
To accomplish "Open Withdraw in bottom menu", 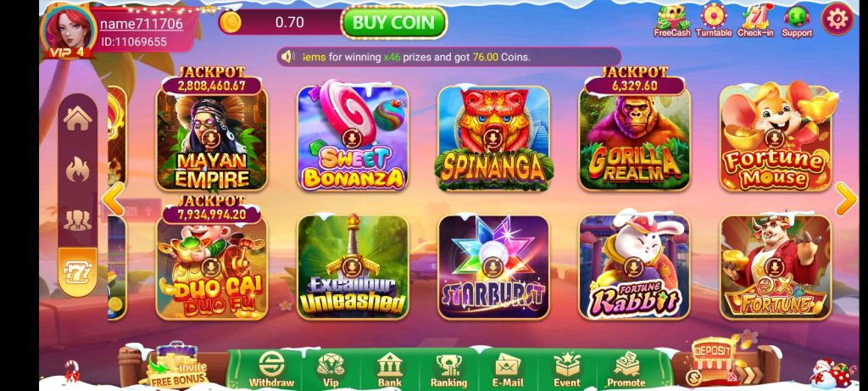I will click(x=271, y=370).
